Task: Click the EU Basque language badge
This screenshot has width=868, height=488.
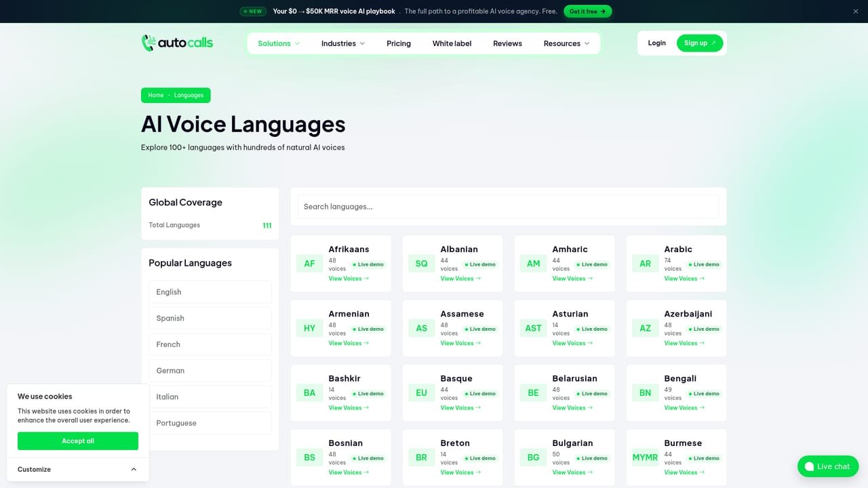Action: [421, 392]
